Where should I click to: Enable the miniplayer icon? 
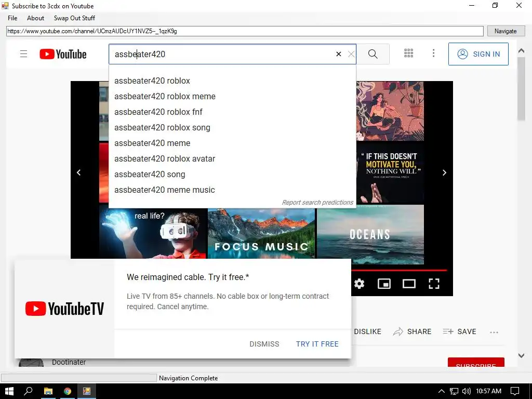pos(384,284)
